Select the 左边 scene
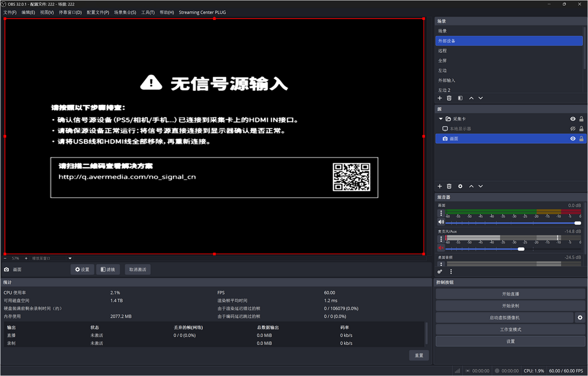The image size is (588, 376). pos(509,71)
